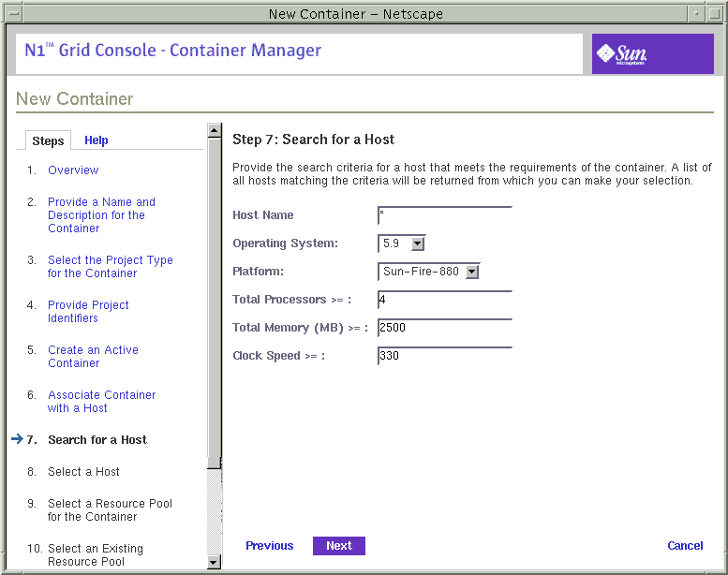The width and height of the screenshot is (728, 575).
Task: Open the Operating System dropdown
Action: click(402, 243)
